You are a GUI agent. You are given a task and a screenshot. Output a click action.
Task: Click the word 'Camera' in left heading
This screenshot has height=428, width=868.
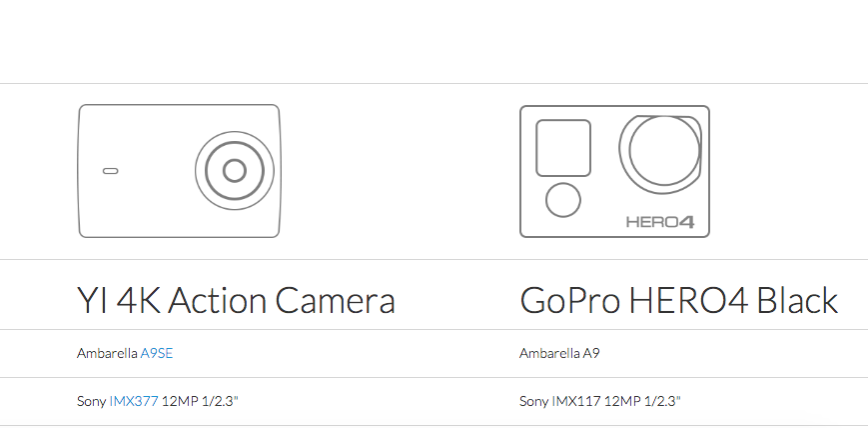coord(335,300)
